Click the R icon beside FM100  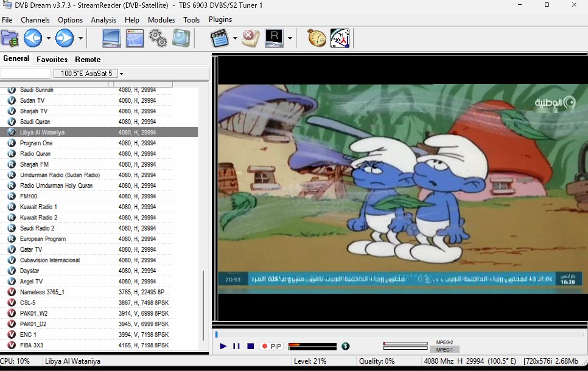click(x=12, y=196)
